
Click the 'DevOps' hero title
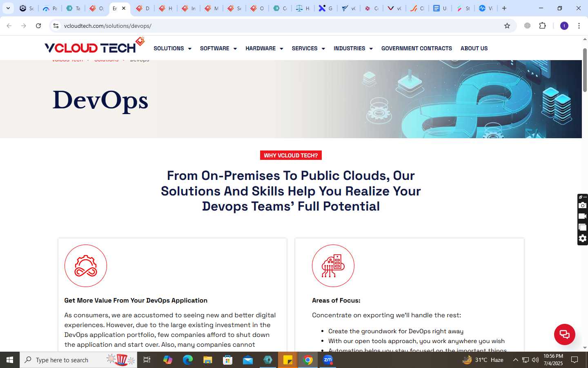point(100,101)
